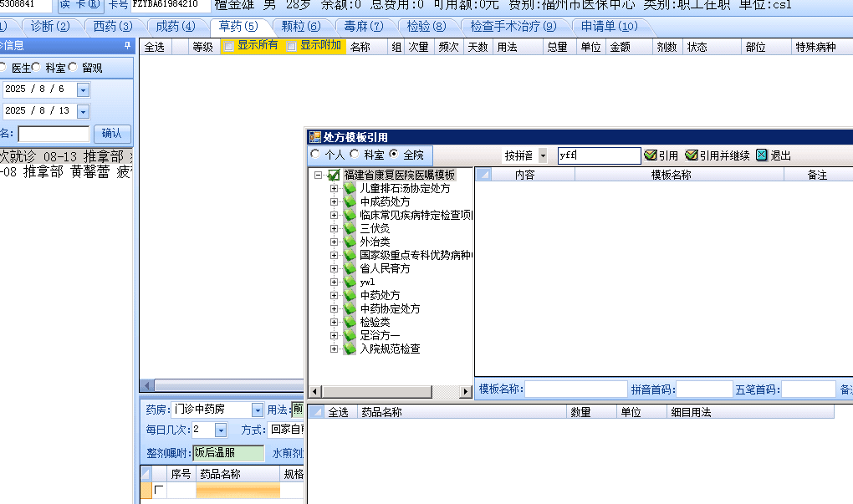Select the 全院 radio button

pyautogui.click(x=394, y=155)
